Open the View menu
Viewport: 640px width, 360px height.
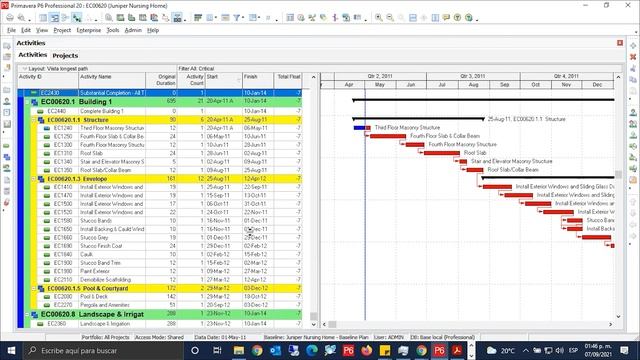coord(42,30)
